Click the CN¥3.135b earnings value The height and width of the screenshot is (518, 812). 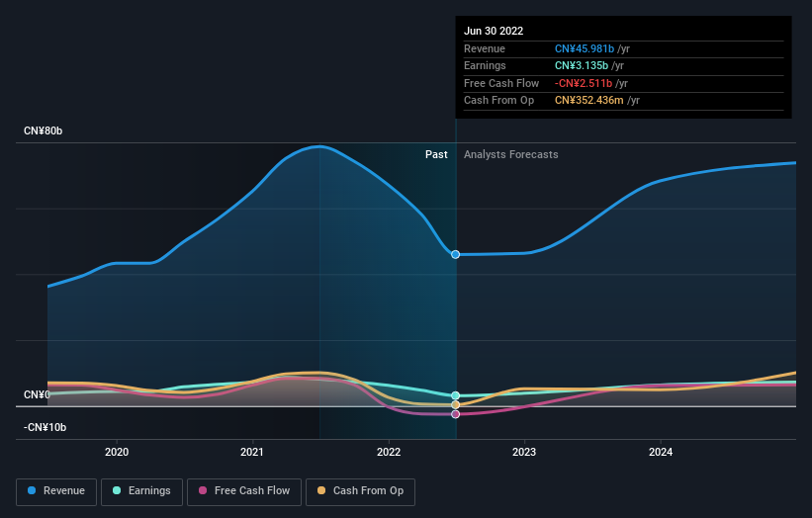[582, 65]
